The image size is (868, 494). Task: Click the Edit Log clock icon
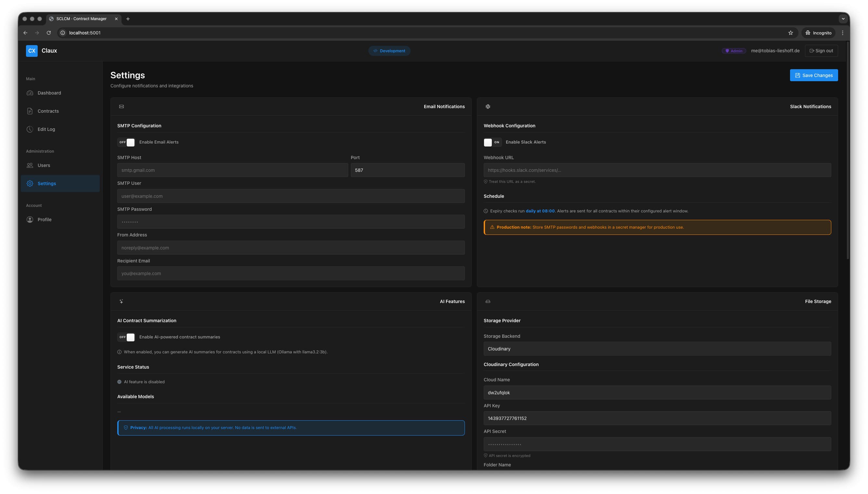(30, 129)
